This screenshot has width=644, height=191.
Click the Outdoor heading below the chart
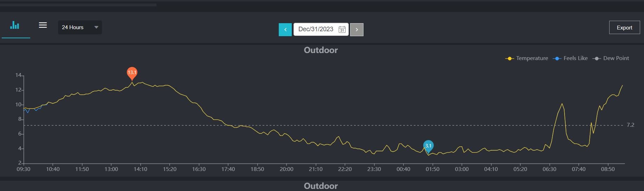click(321, 186)
